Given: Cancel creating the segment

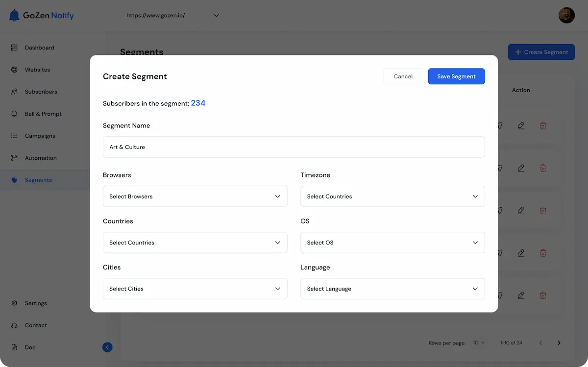Looking at the screenshot, I should pyautogui.click(x=403, y=76).
